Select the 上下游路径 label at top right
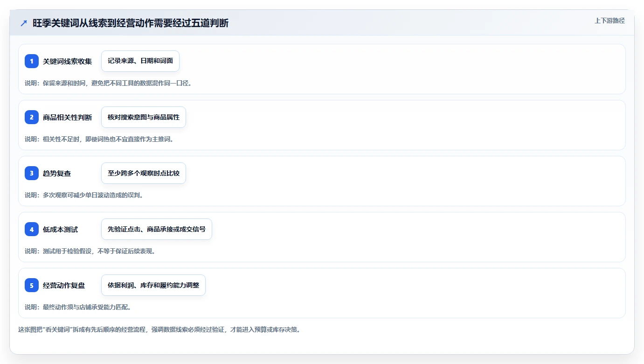Viewport: 644px width, 364px height. [x=609, y=21]
